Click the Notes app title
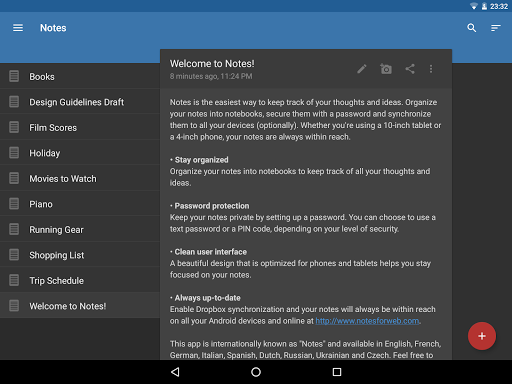Screen dimensions: 512x384 coord(53,28)
